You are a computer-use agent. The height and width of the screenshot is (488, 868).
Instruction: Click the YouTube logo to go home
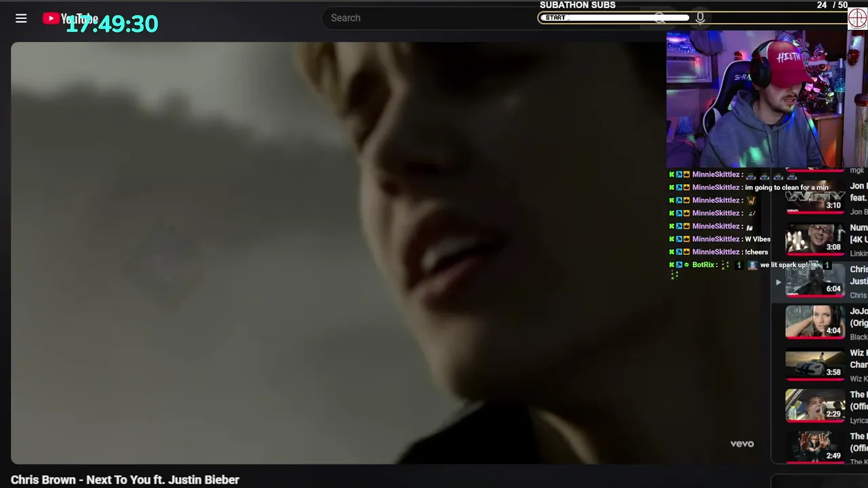tap(70, 18)
